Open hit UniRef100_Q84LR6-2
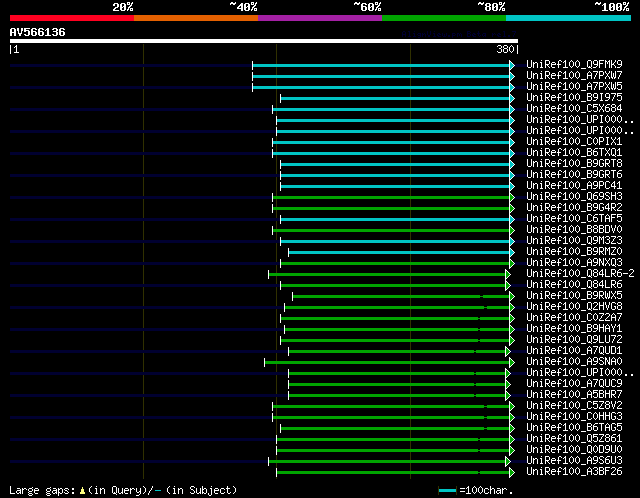 (x=580, y=274)
